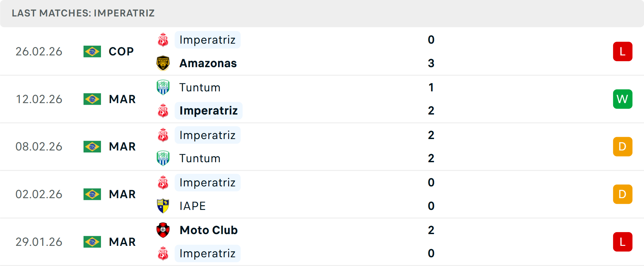Click the green W result badge
This screenshot has width=644, height=266.
click(623, 99)
